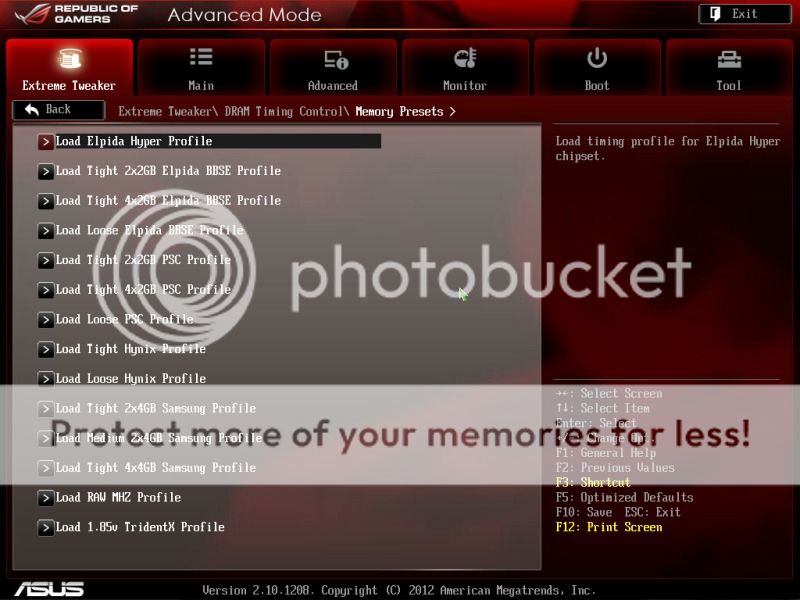Click the Extreme Tweaker tab icon

[x=69, y=59]
